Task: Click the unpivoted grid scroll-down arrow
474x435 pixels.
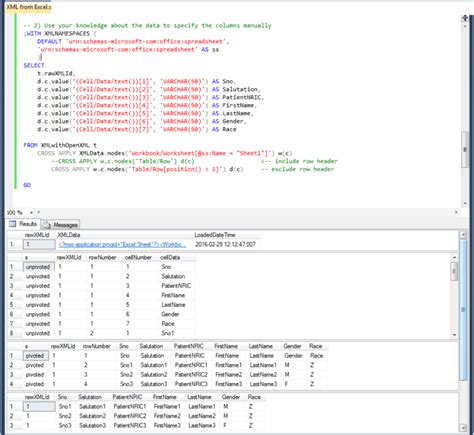Action: (454, 335)
